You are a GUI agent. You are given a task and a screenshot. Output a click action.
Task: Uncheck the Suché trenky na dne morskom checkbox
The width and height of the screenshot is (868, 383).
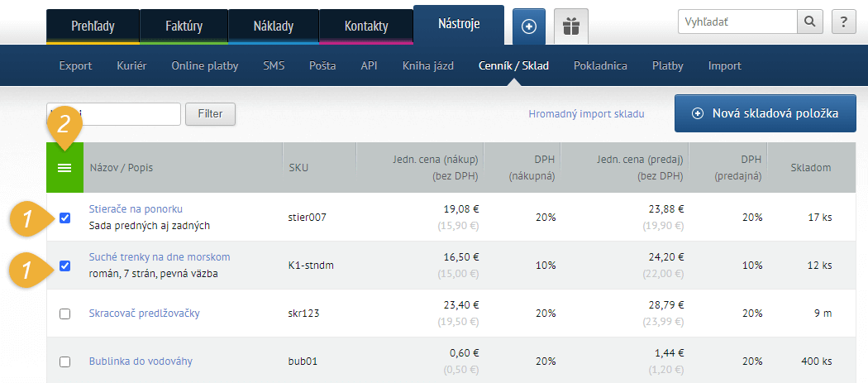click(65, 266)
